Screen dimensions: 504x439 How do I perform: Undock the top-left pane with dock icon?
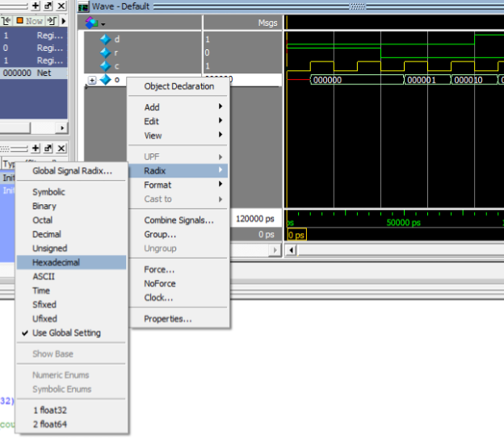pyautogui.click(x=48, y=6)
